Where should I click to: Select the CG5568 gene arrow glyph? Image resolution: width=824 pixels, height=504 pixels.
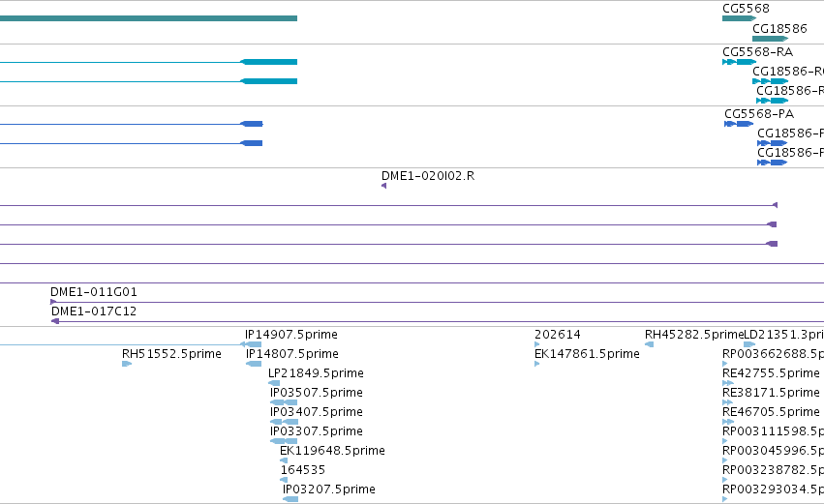click(x=739, y=18)
